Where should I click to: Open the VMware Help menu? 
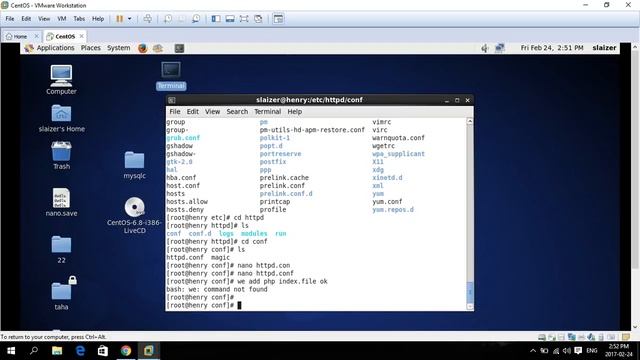[x=98, y=19]
